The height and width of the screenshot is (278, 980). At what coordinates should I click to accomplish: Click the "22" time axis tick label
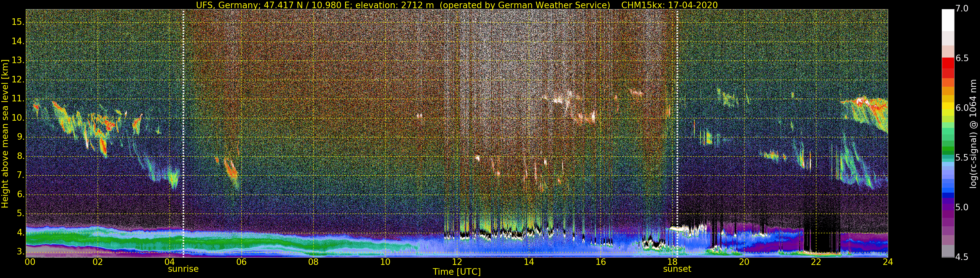(x=816, y=262)
